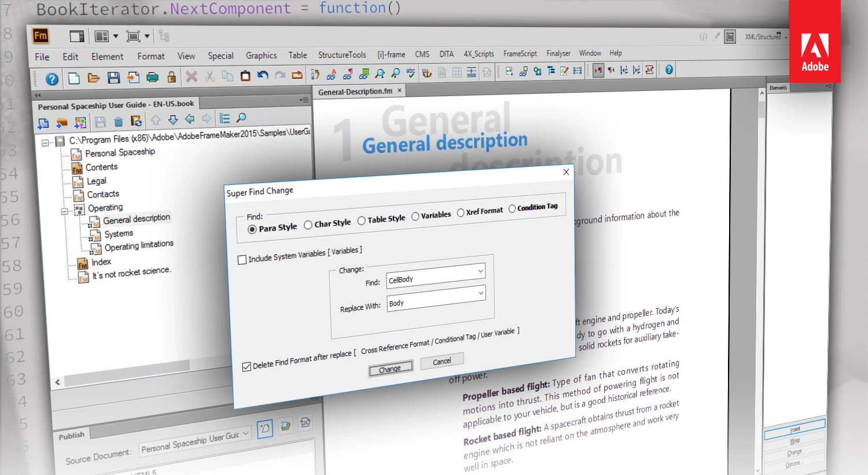868x475 pixels.
Task: Click the update book icon in book panel toolbar
Action: (137, 121)
